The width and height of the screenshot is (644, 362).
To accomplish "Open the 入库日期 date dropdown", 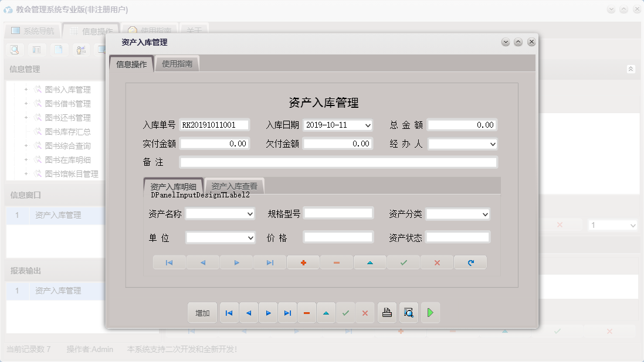I will [370, 125].
